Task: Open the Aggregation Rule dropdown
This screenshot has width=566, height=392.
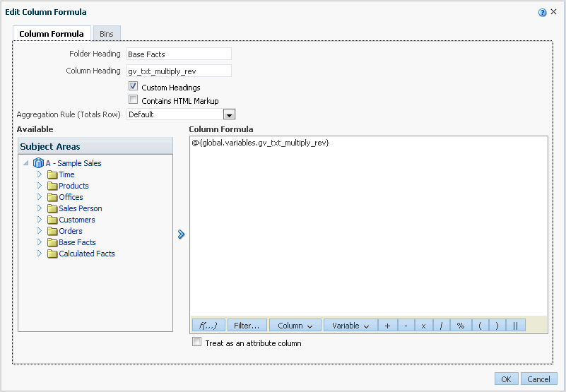Action: 229,114
